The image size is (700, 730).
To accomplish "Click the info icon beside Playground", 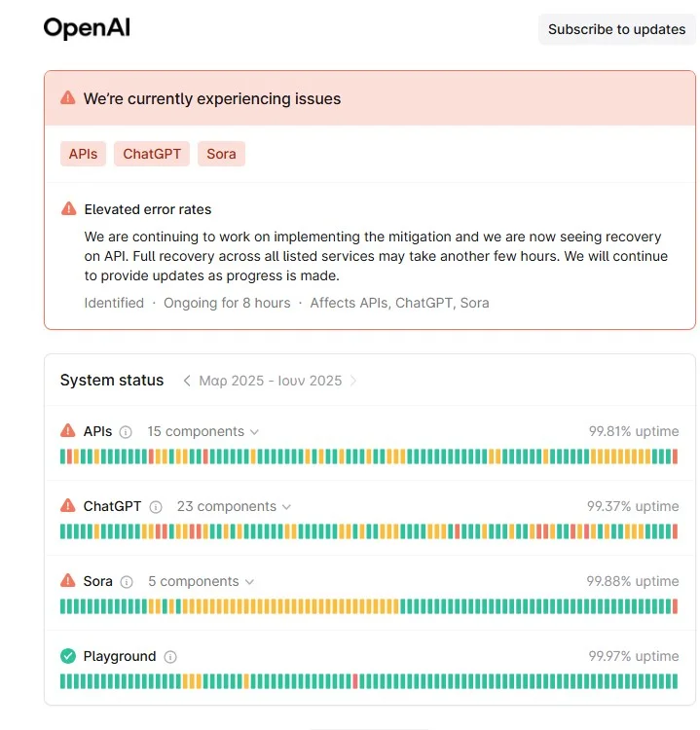I will tap(170, 657).
